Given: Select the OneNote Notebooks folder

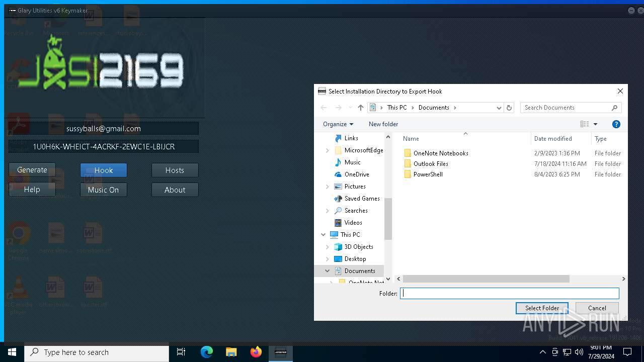Looking at the screenshot, I should [x=441, y=153].
